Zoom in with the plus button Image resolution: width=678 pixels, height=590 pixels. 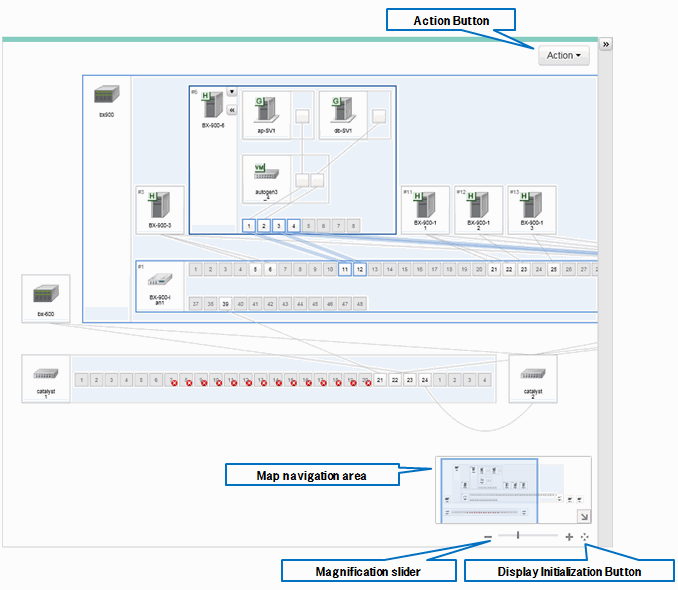coord(569,537)
